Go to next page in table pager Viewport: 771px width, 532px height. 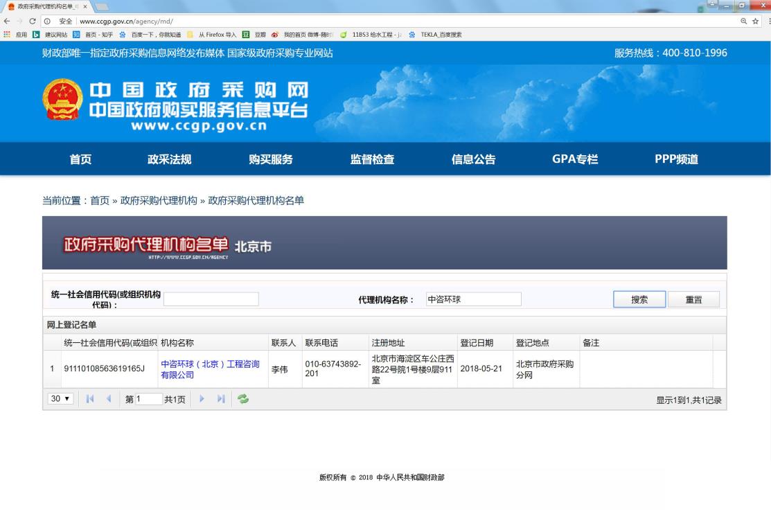(202, 399)
